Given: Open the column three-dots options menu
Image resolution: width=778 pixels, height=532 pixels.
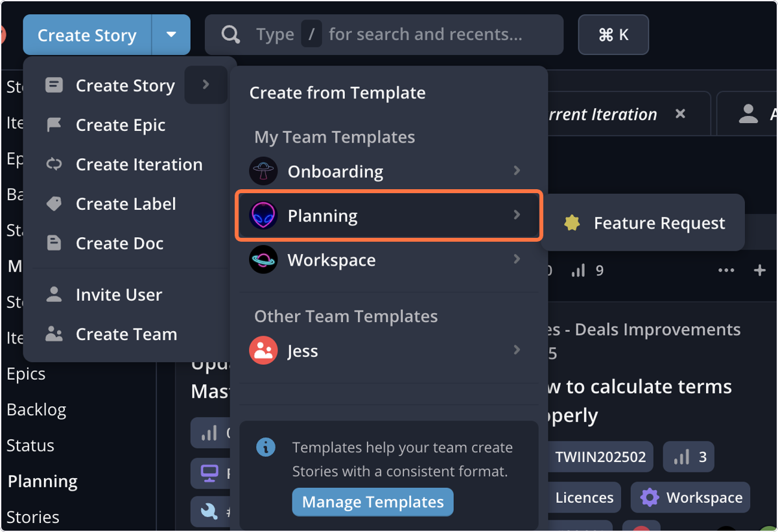Looking at the screenshot, I should (727, 270).
